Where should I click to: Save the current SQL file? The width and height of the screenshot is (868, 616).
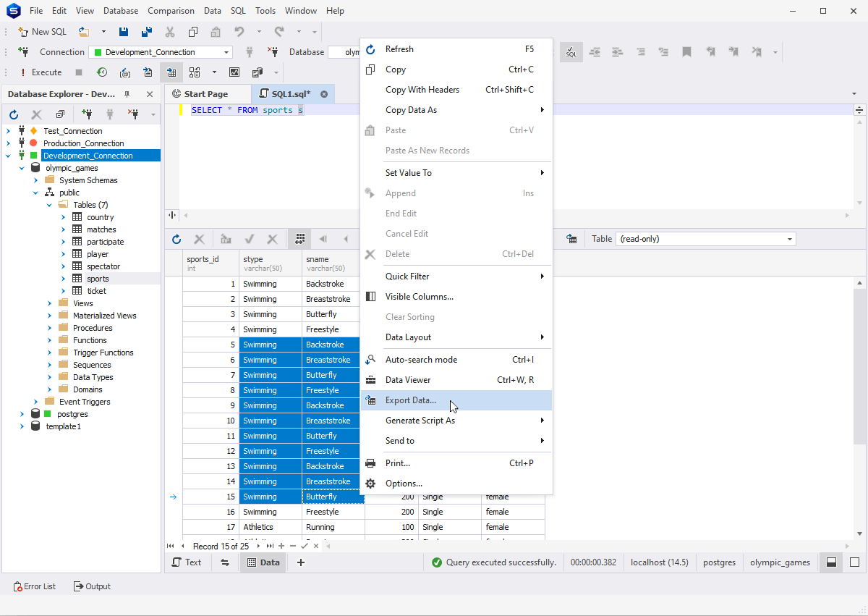pos(124,31)
